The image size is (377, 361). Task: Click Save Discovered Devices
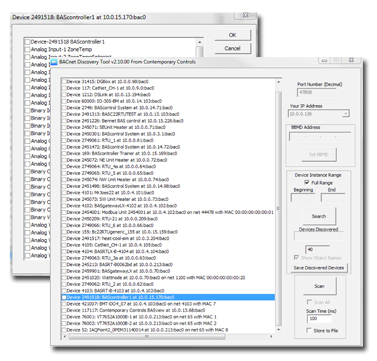coord(319,268)
